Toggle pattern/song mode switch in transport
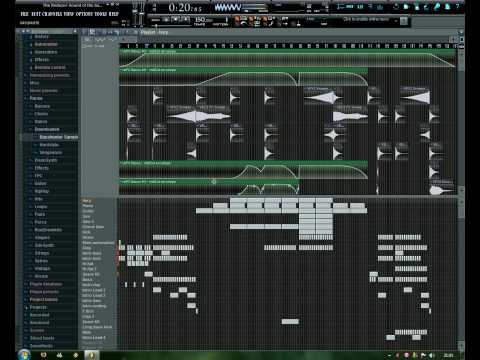Image resolution: width=480 pixels, height=360 pixels. click(x=155, y=20)
